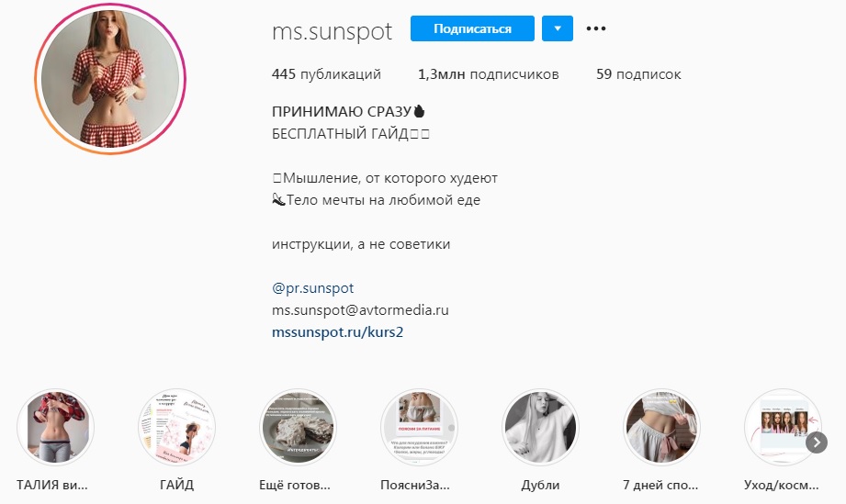Viewport: 846px width, 504px height.
Task: Click the ГАЙД highlight label text
Action: [177, 485]
